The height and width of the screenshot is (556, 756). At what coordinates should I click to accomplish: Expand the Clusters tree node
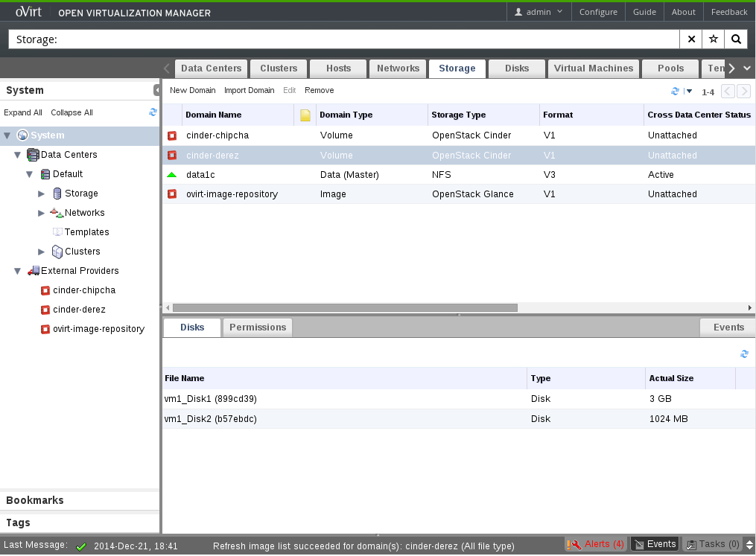tap(42, 252)
